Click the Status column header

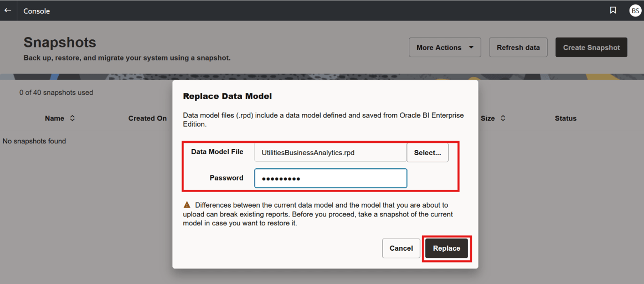(565, 118)
